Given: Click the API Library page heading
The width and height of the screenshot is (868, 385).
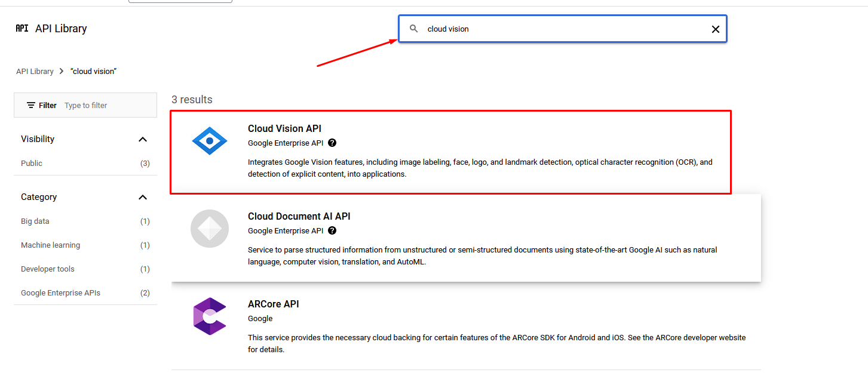Looking at the screenshot, I should [x=61, y=29].
